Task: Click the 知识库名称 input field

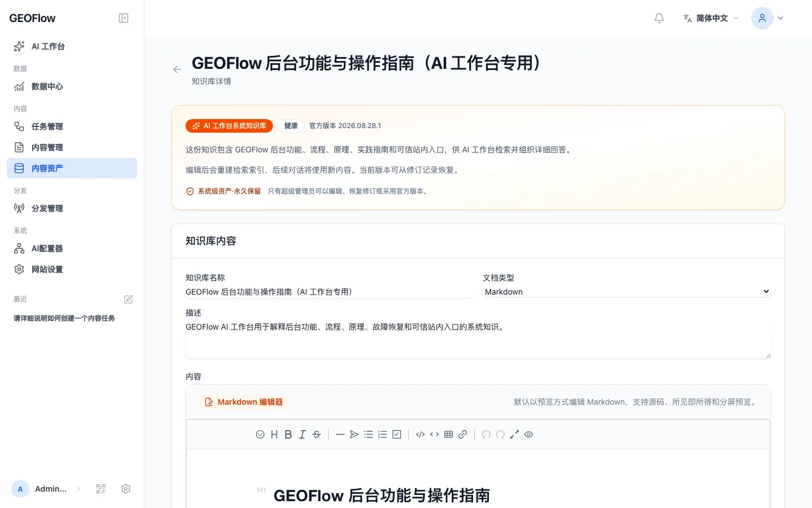Action: tap(329, 292)
